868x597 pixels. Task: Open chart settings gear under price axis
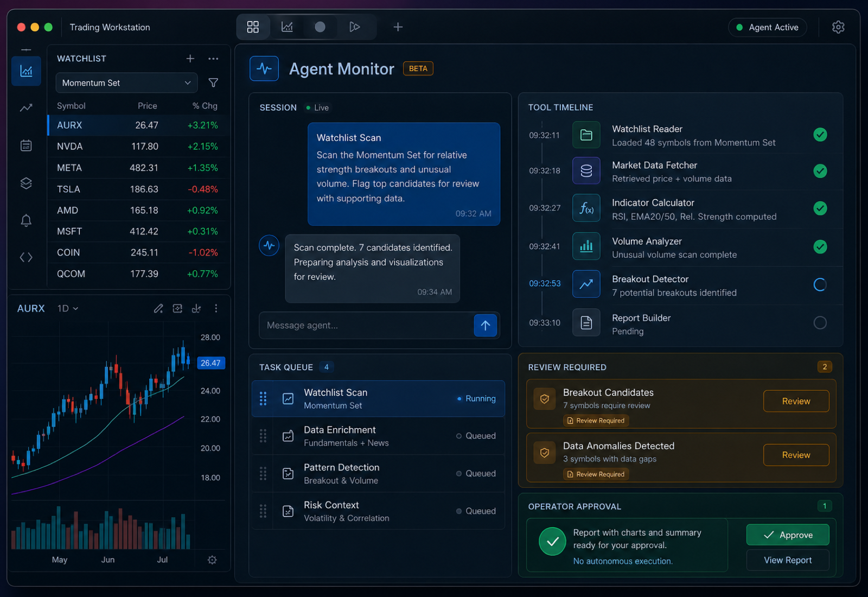(x=212, y=560)
